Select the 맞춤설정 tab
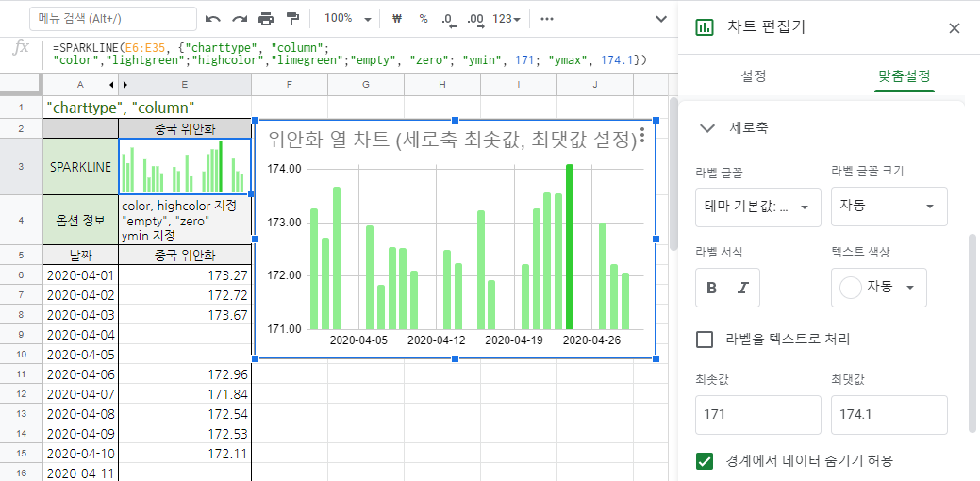The image size is (980, 481). tap(904, 75)
